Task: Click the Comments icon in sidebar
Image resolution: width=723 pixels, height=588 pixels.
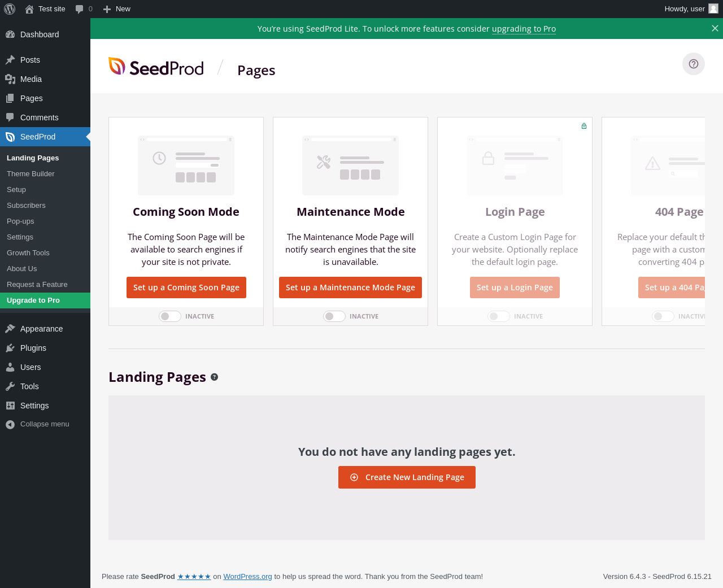Action: 10,117
